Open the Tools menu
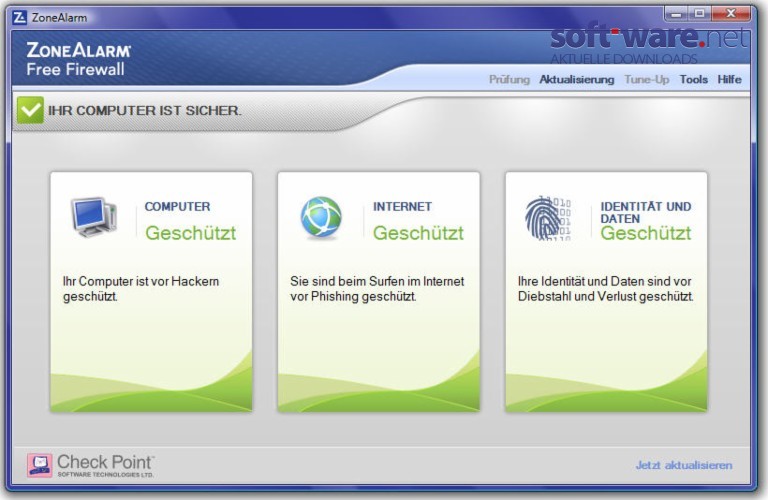Image resolution: width=768 pixels, height=500 pixels. 694,79
